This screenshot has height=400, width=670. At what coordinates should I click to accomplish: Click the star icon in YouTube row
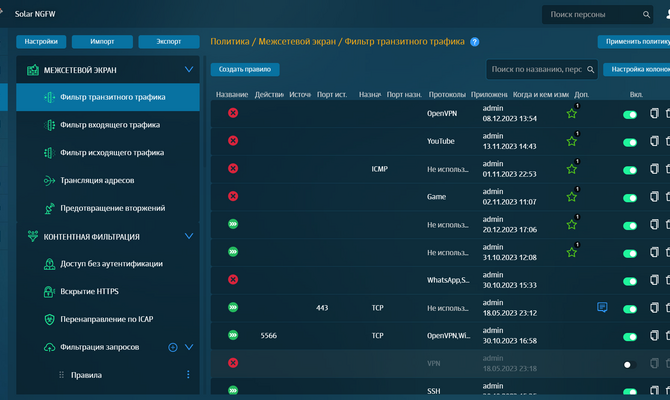(x=572, y=141)
